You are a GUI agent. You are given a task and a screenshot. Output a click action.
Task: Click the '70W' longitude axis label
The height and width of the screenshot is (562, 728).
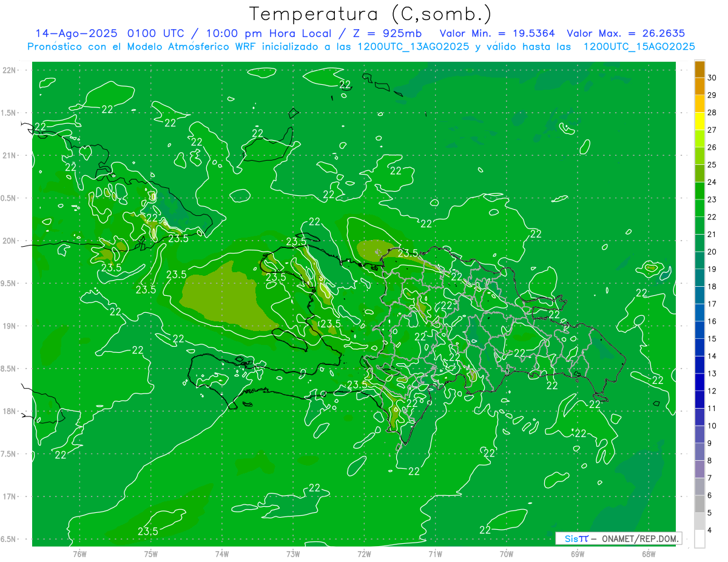pyautogui.click(x=507, y=554)
